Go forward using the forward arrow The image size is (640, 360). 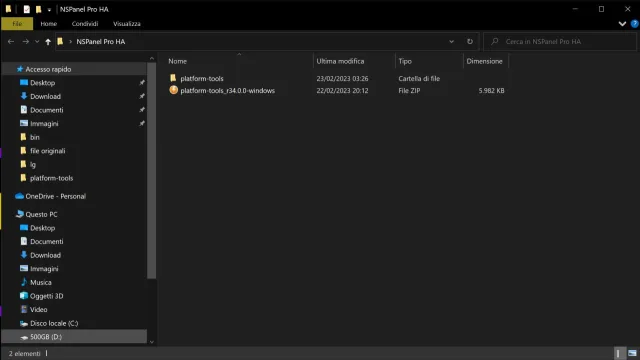(x=25, y=42)
